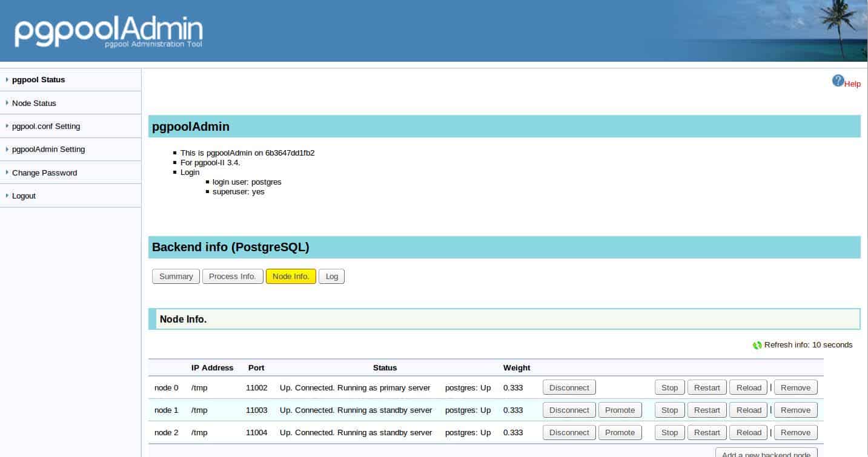Screen dimensions: 868x457
Task: Restart PostgreSQL on node 1
Action: [x=707, y=410]
